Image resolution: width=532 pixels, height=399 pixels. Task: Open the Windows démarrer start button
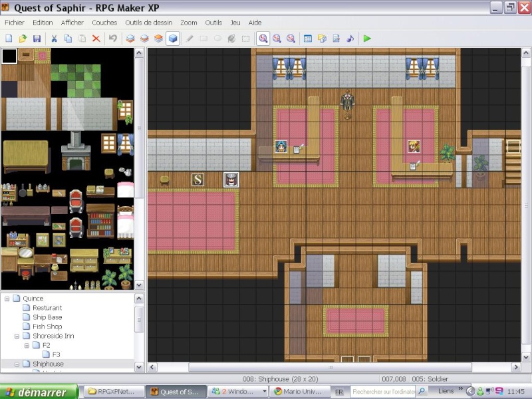pos(39,392)
